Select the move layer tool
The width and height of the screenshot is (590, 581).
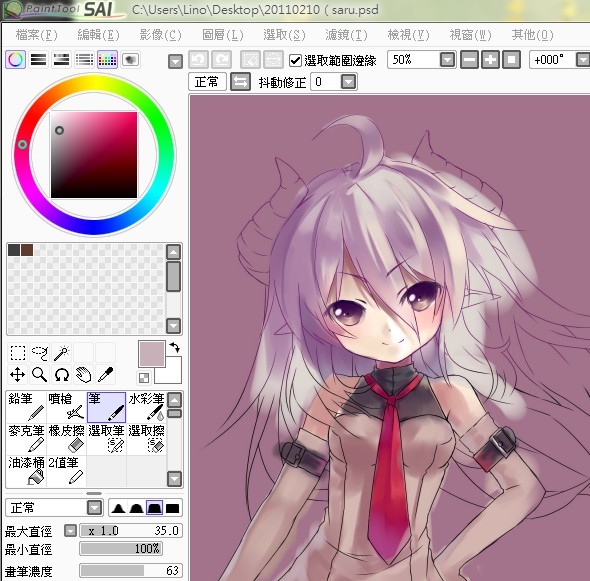pyautogui.click(x=18, y=375)
